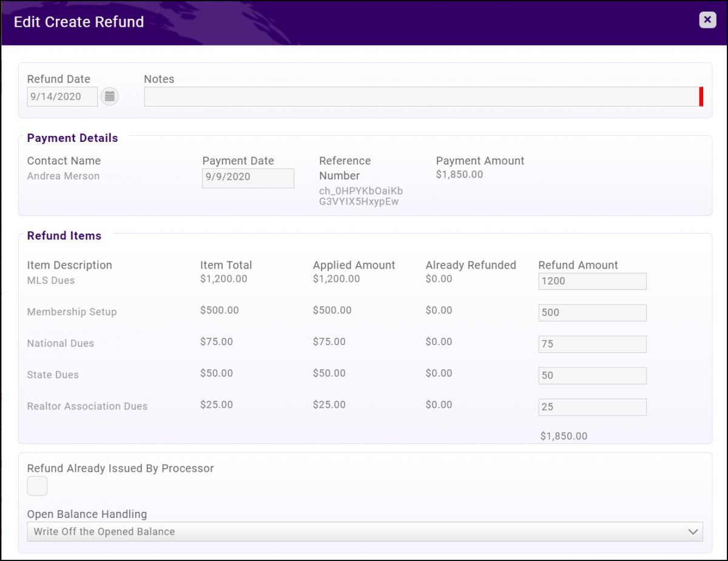Edit the National Dues refund amount of 75
This screenshot has width=728, height=561.
click(x=591, y=344)
